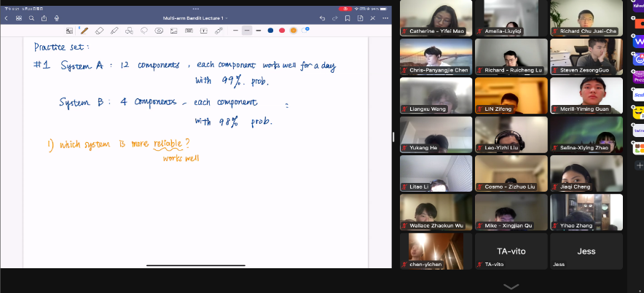Select the pen tool in toolbar
The width and height of the screenshot is (644, 293).
pyautogui.click(x=85, y=31)
